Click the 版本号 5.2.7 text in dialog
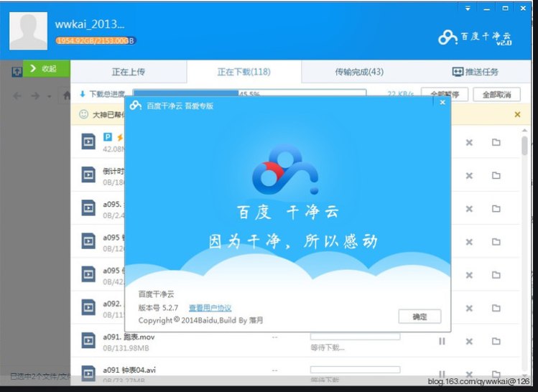The image size is (538, 392). coord(158,308)
